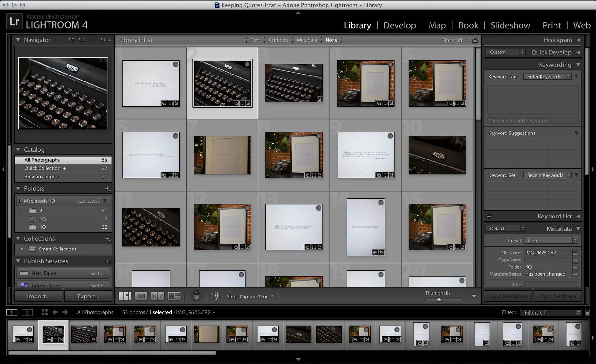The width and height of the screenshot is (596, 364).
Task: Click the Metadata Status action icon
Action: (x=575, y=274)
